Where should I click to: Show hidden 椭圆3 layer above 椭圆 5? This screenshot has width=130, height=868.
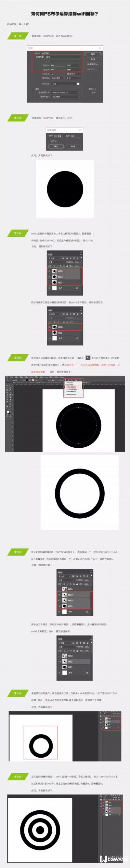[59, 589]
